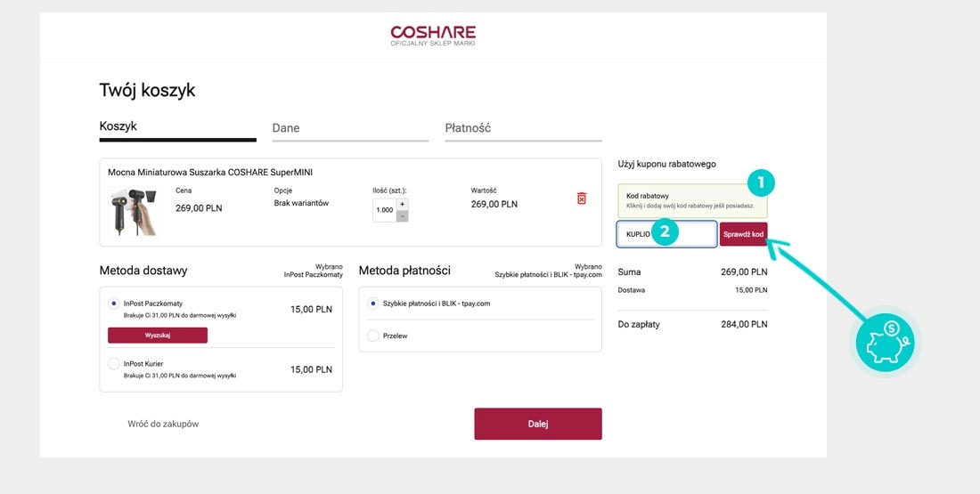This screenshot has height=494, width=980.
Task: Click the Dalej button
Action: coord(537,424)
